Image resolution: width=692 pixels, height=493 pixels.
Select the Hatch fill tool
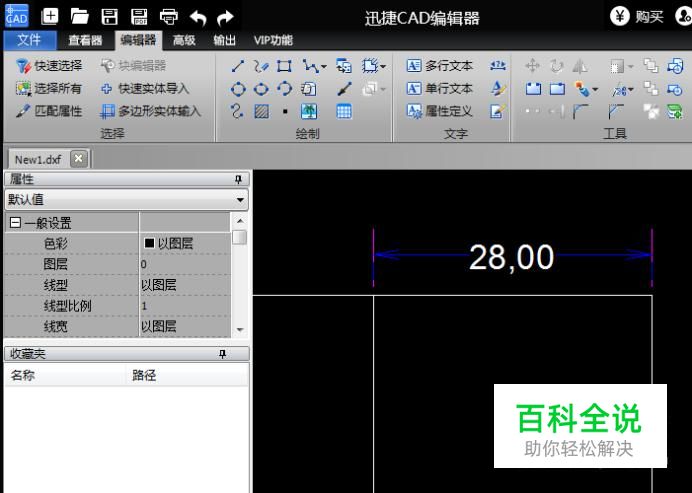[x=261, y=111]
